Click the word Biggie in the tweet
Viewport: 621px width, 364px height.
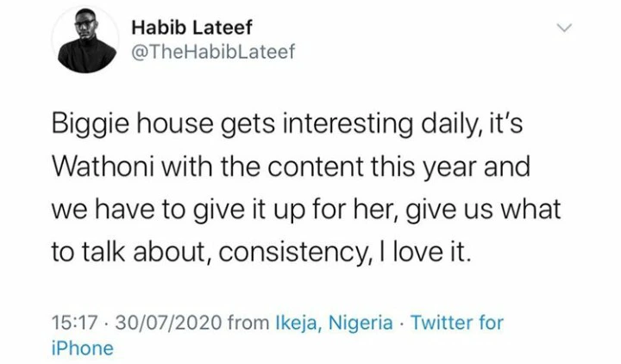pyautogui.click(x=91, y=125)
